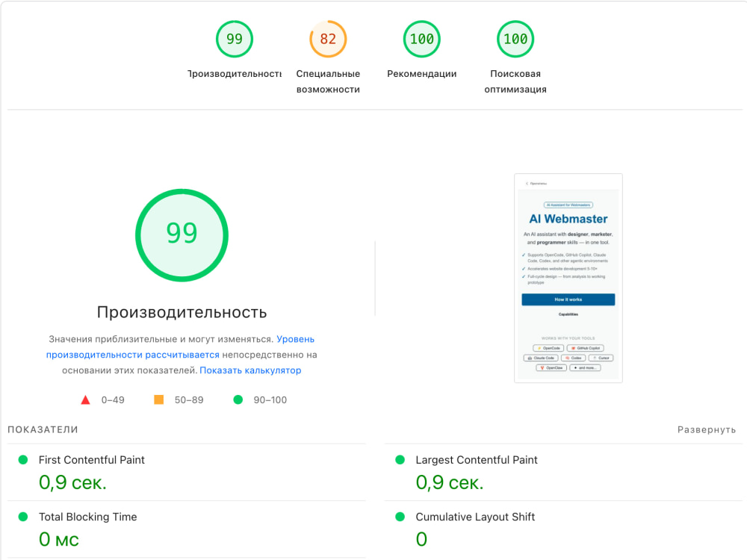The width and height of the screenshot is (747, 560).
Task: Click green status dot beside First Contentful Paint
Action: (x=23, y=460)
